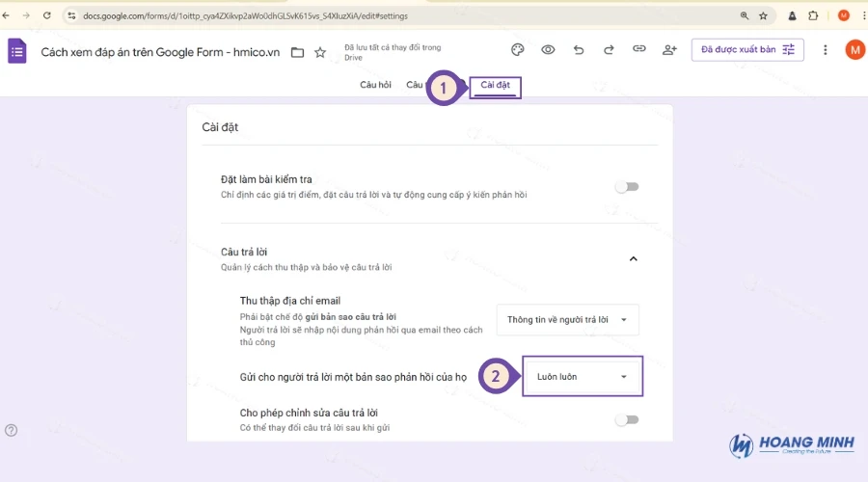Click the flask icon in browser toolbar

tap(792, 16)
